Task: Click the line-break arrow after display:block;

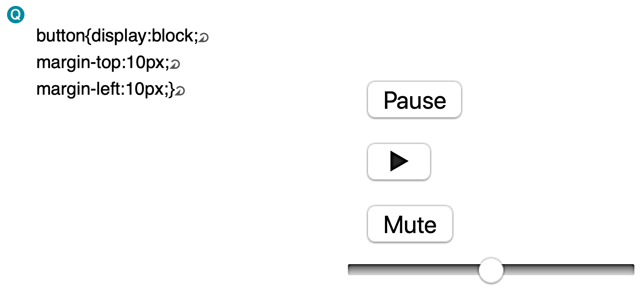Action: (204, 37)
